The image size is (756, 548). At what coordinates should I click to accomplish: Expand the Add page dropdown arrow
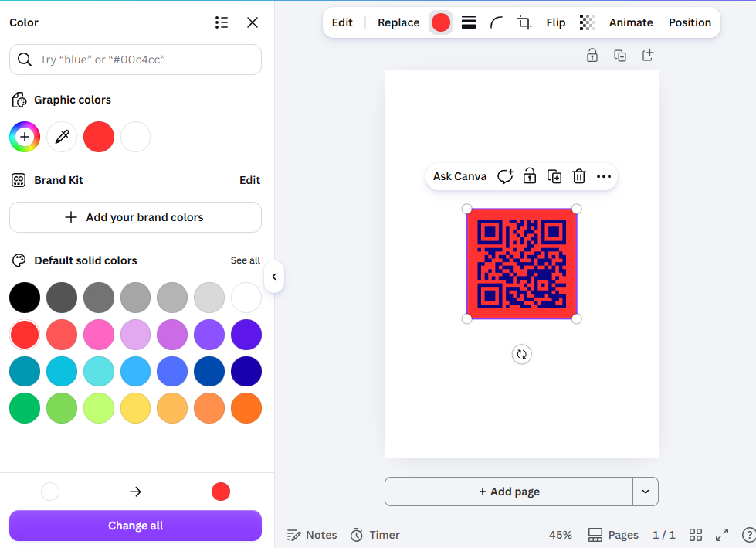pos(646,492)
